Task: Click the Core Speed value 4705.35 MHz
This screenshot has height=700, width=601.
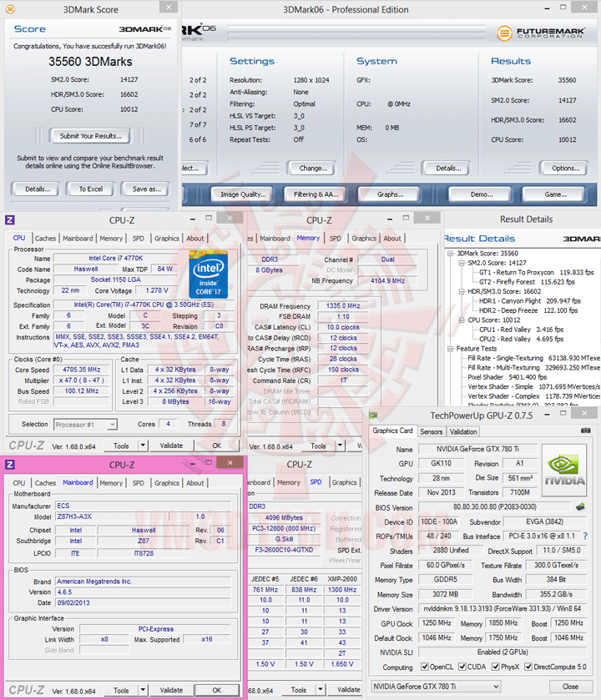Action: 82,370
